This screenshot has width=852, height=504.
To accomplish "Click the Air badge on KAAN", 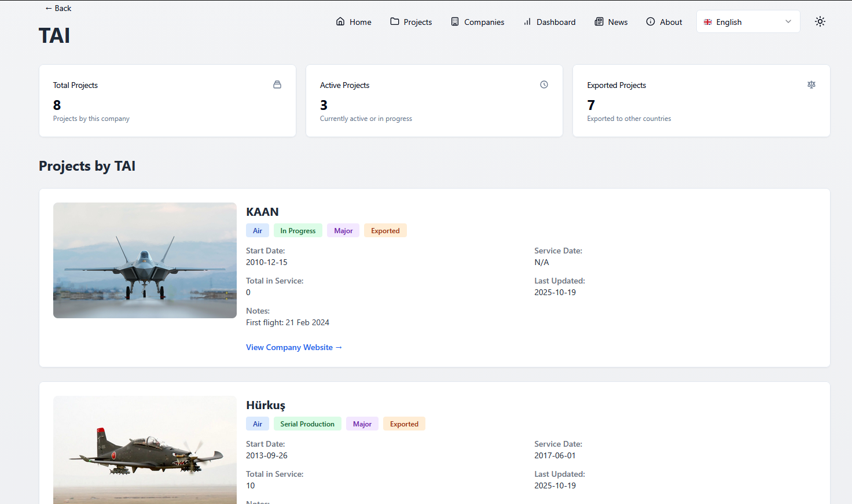I will pyautogui.click(x=257, y=230).
